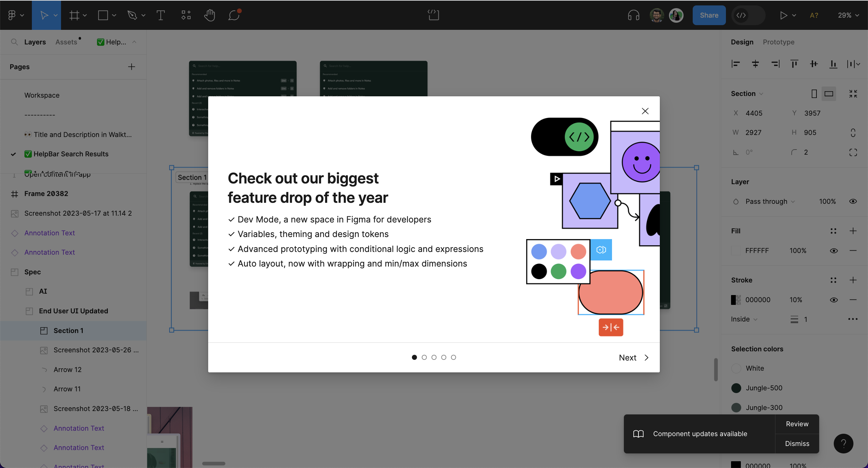
Task: Toggle Dev Mode switch in toolbar
Action: pos(748,15)
